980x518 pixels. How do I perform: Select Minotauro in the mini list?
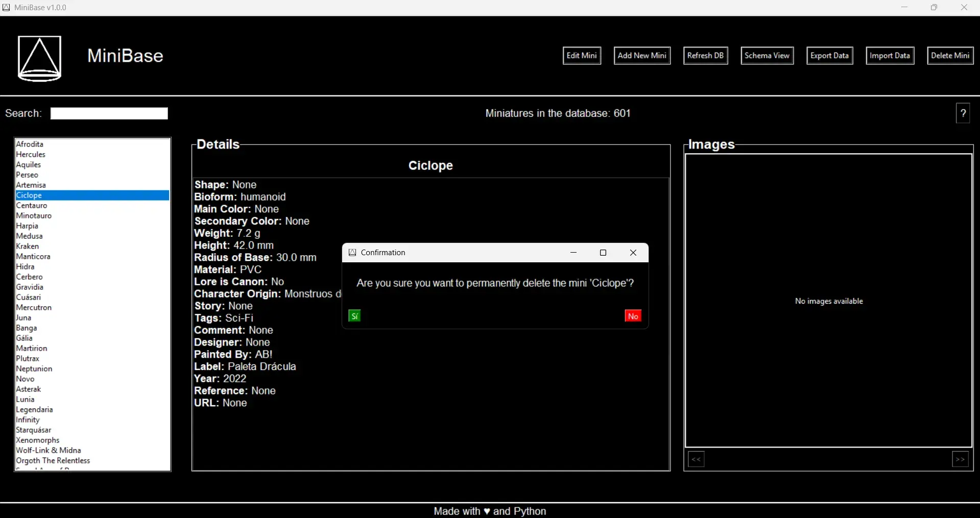[x=92, y=216]
